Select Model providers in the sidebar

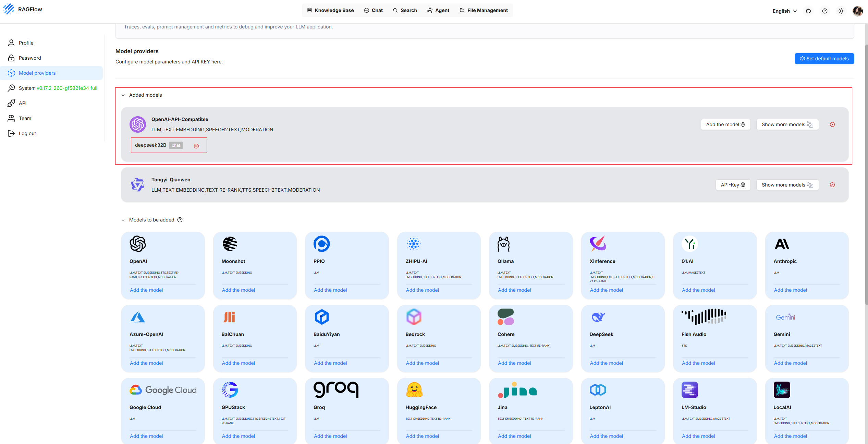coord(51,73)
